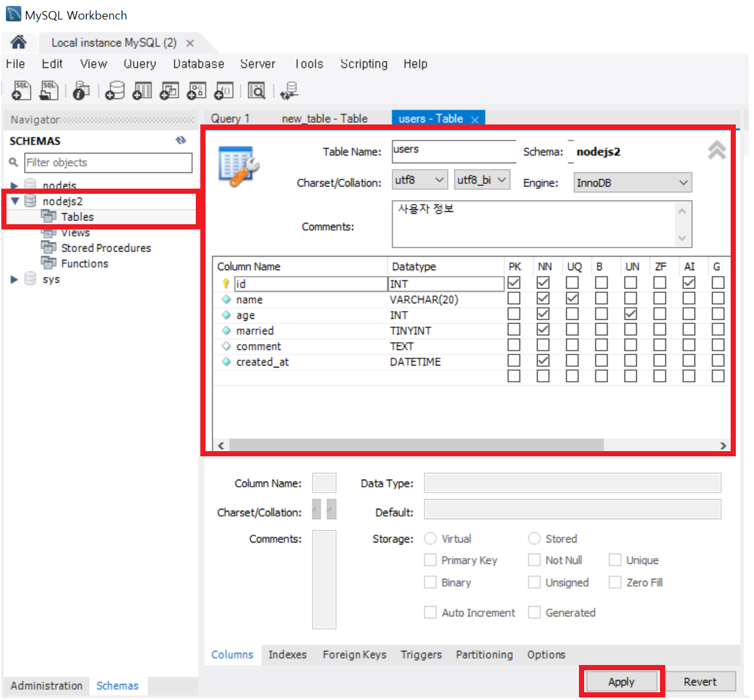
Task: Open the Database menu
Action: [198, 64]
